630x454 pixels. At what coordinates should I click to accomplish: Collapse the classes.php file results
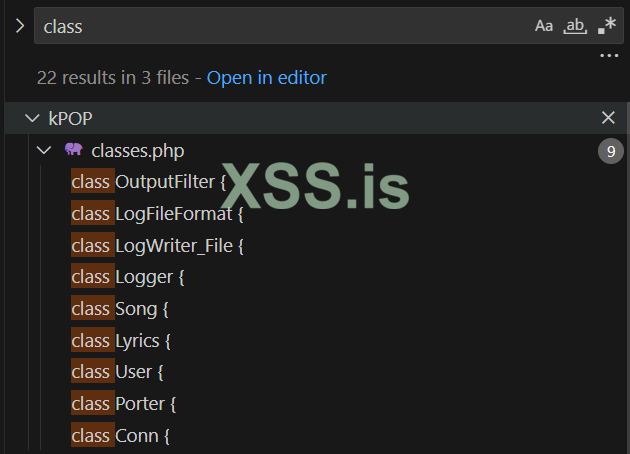(44, 150)
